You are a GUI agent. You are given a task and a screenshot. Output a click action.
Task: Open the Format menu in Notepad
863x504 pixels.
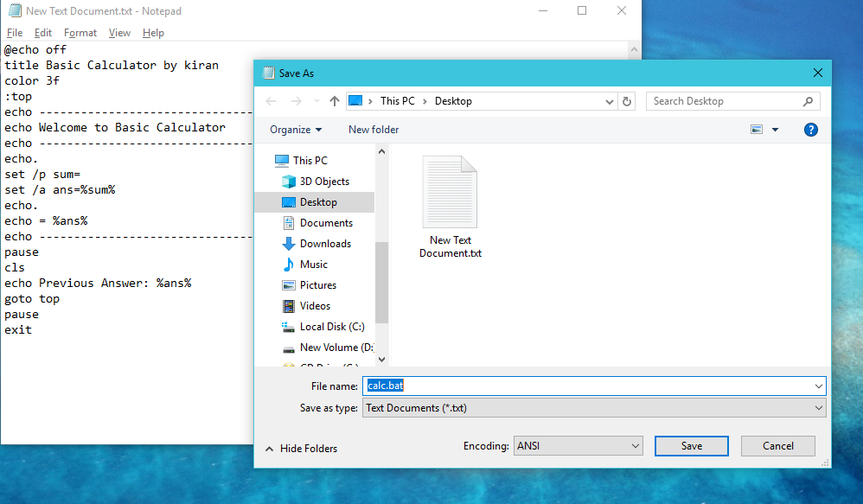(x=80, y=32)
